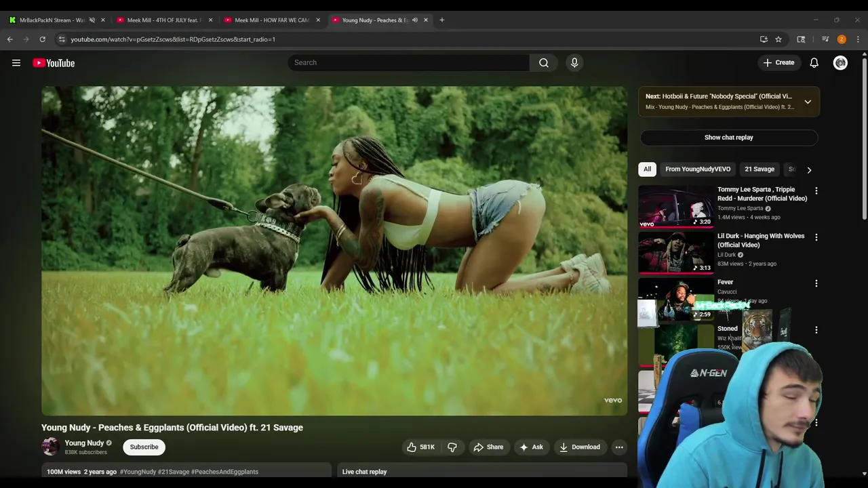Image resolution: width=868 pixels, height=488 pixels.
Task: Show chat replay
Action: [728, 137]
